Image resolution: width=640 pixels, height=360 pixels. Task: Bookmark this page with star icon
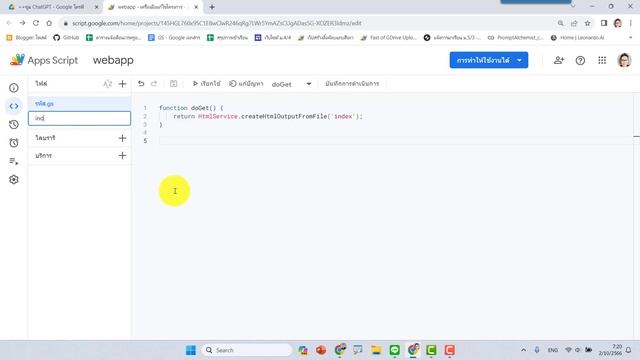(587, 23)
